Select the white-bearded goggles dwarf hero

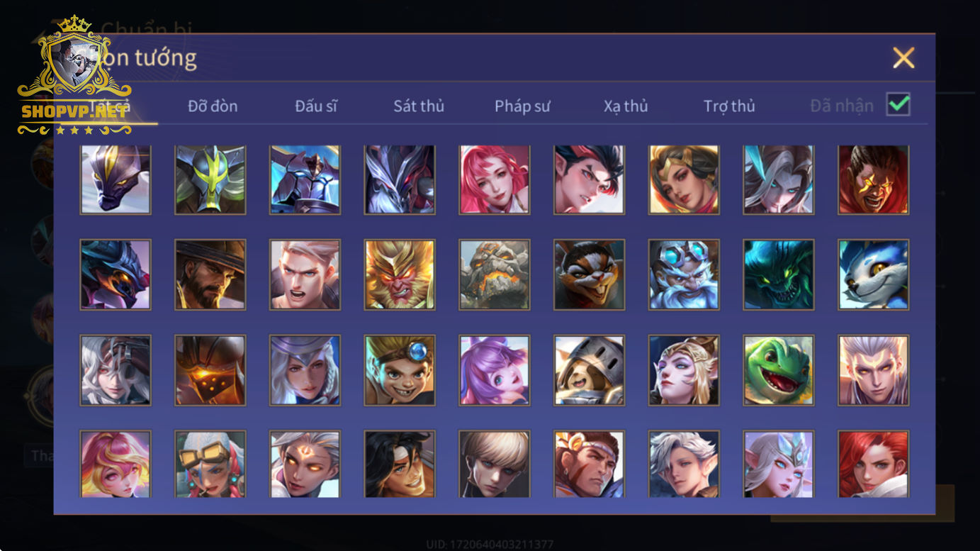coord(684,274)
